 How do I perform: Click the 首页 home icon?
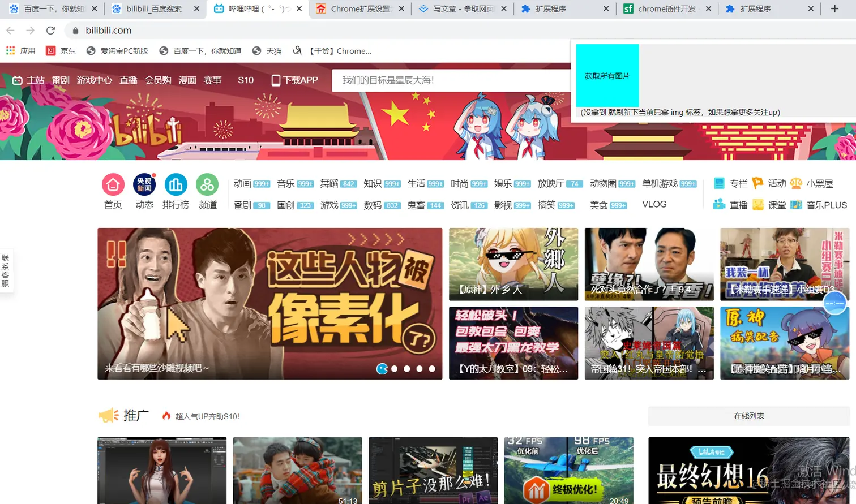[113, 185]
